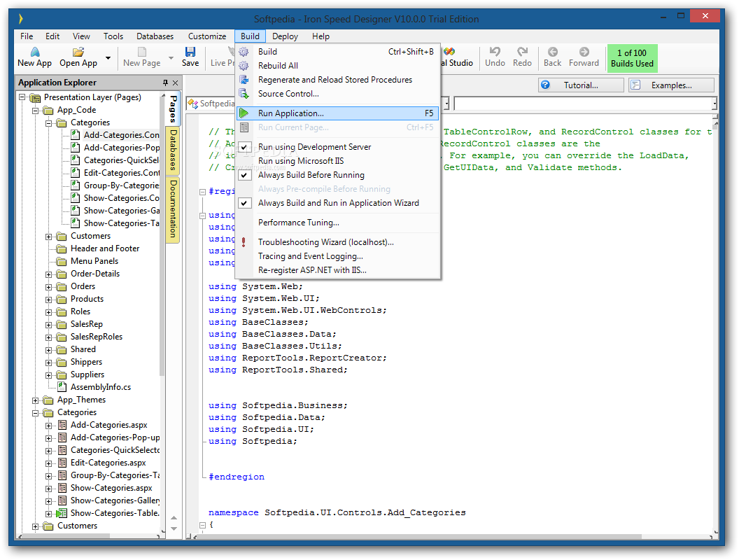Screen dimensions: 739x560
Task: Click the red Troubleshooting Wizard exclamation icon
Action: [244, 241]
